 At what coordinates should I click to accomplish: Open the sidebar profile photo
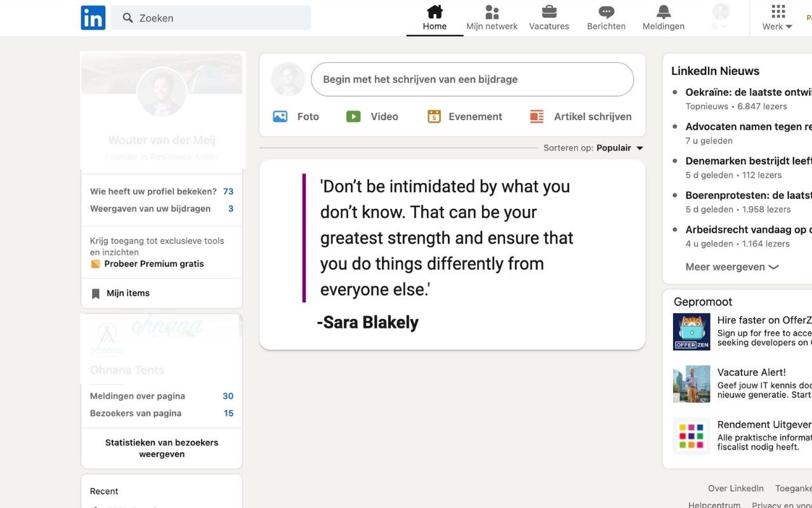[162, 92]
